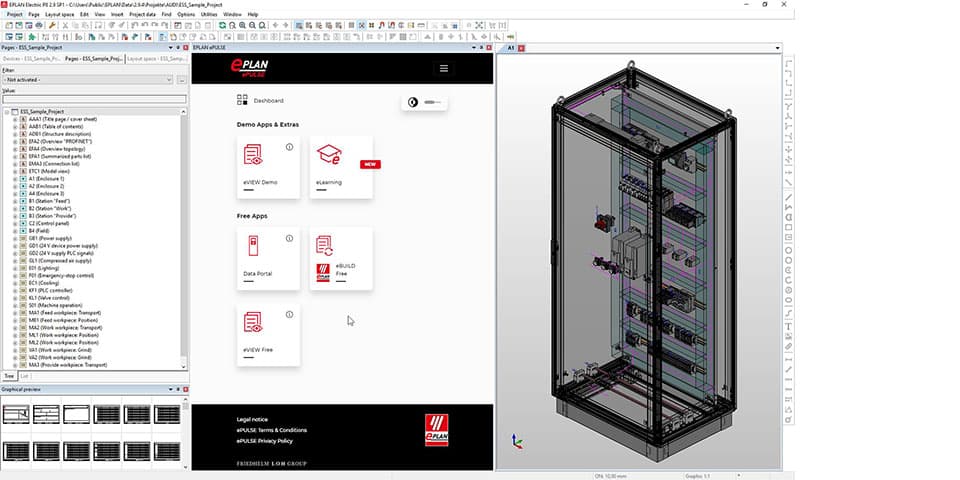
Task: Click in the Value input field
Action: coord(93,99)
